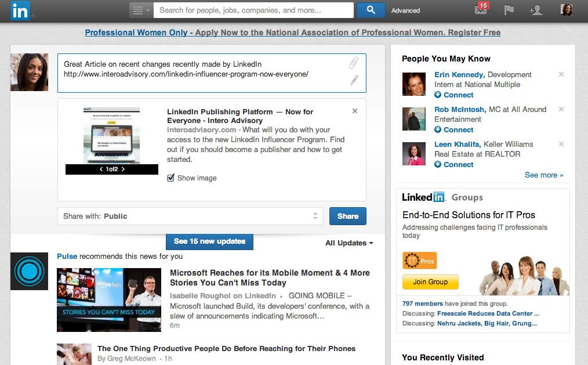Show previous preview image with left arrow
Screen dimensions: 588x365
[x=101, y=169]
